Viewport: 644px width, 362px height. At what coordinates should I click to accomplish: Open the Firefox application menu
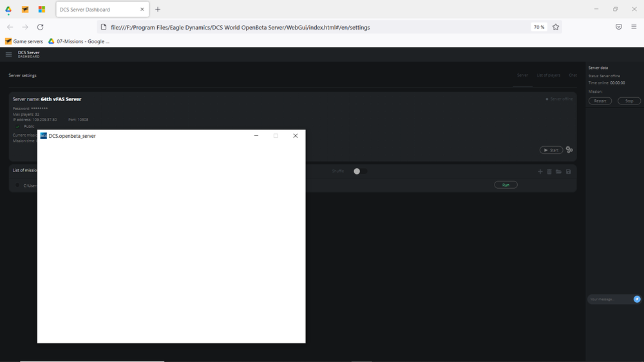(634, 27)
